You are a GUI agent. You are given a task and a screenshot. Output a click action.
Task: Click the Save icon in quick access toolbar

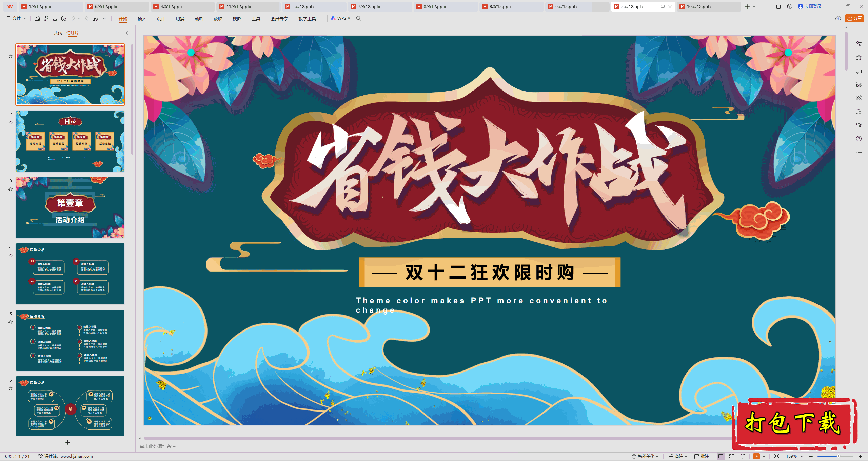[37, 18]
